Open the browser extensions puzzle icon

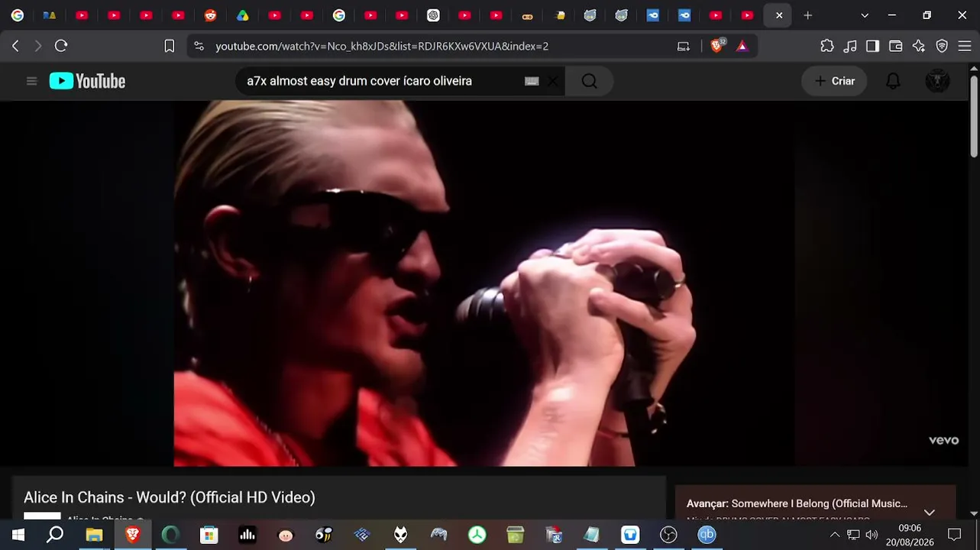[827, 46]
